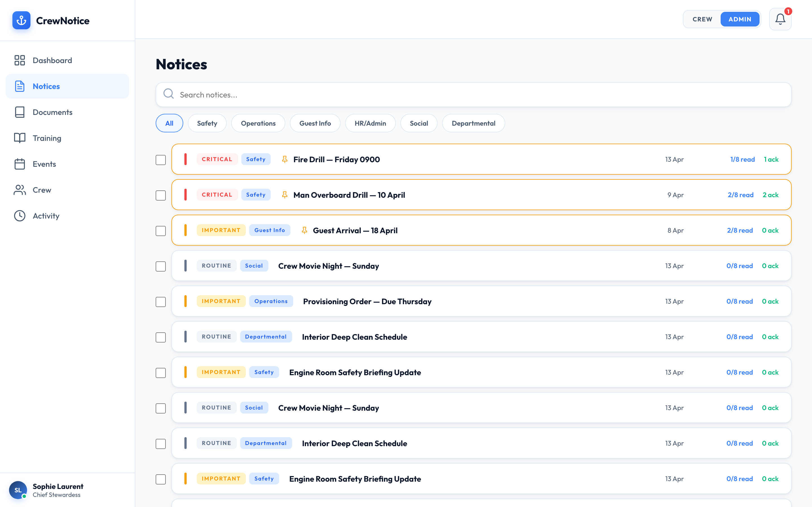The width and height of the screenshot is (812, 507).
Task: Click the pin icon on Guest Arrival notice
Action: coord(304,230)
